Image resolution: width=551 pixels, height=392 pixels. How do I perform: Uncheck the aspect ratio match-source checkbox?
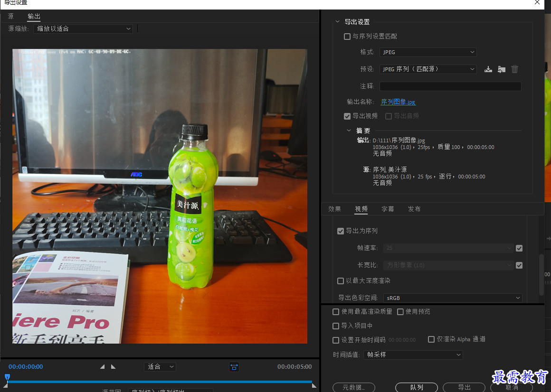(519, 265)
